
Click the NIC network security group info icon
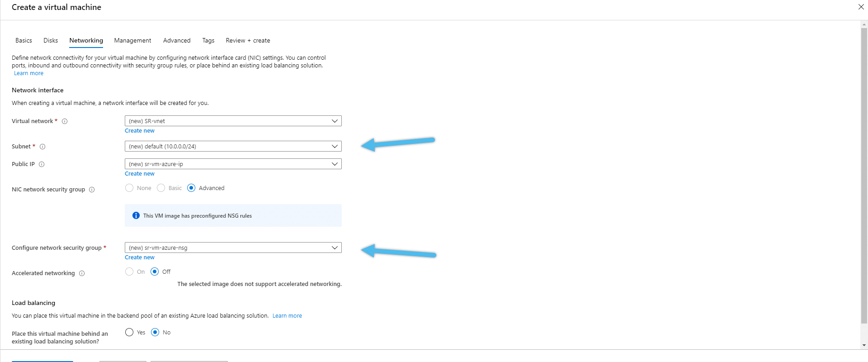[x=92, y=190]
